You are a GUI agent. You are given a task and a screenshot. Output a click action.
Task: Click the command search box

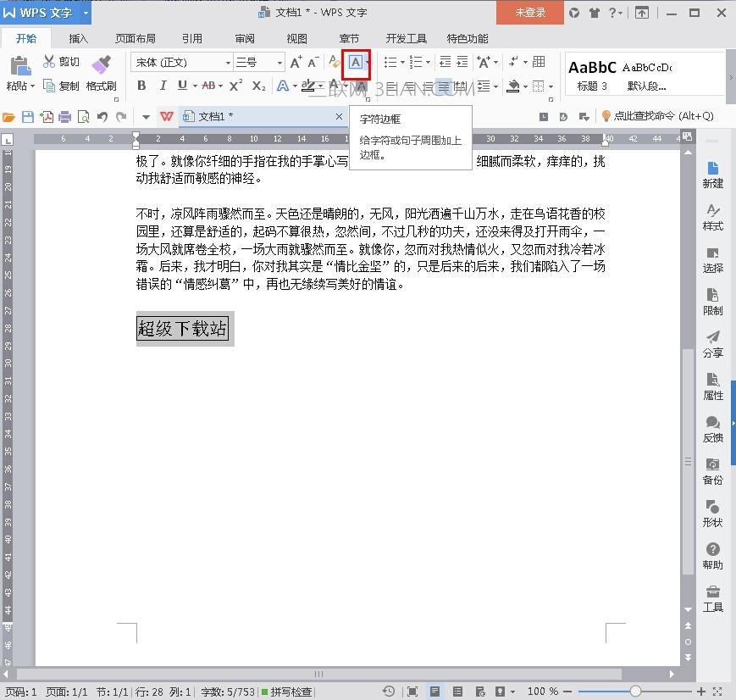pos(656,116)
